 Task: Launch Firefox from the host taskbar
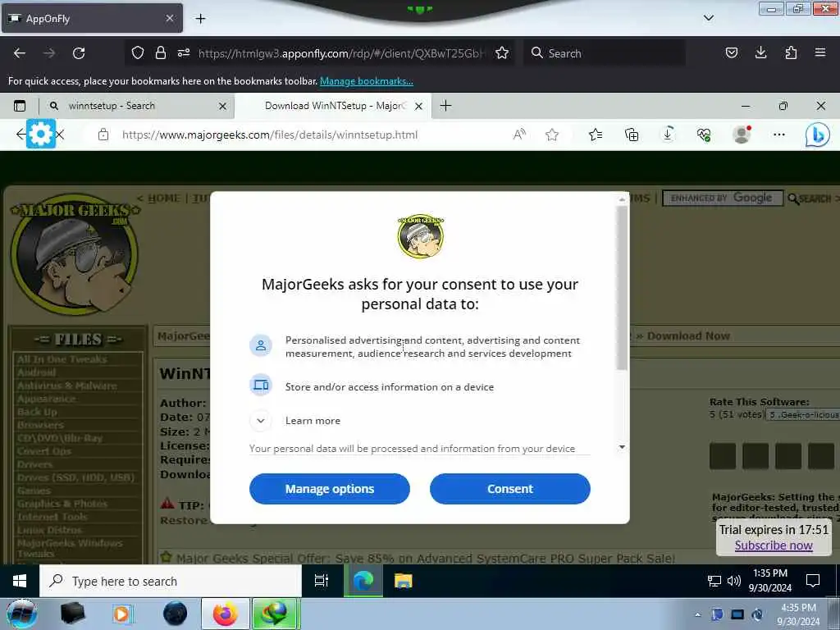point(225,614)
